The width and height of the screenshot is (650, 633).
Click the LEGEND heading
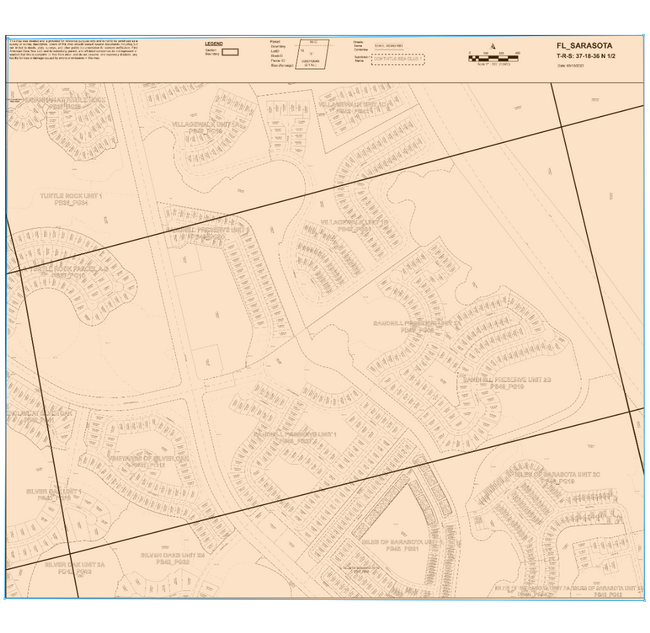pos(212,44)
